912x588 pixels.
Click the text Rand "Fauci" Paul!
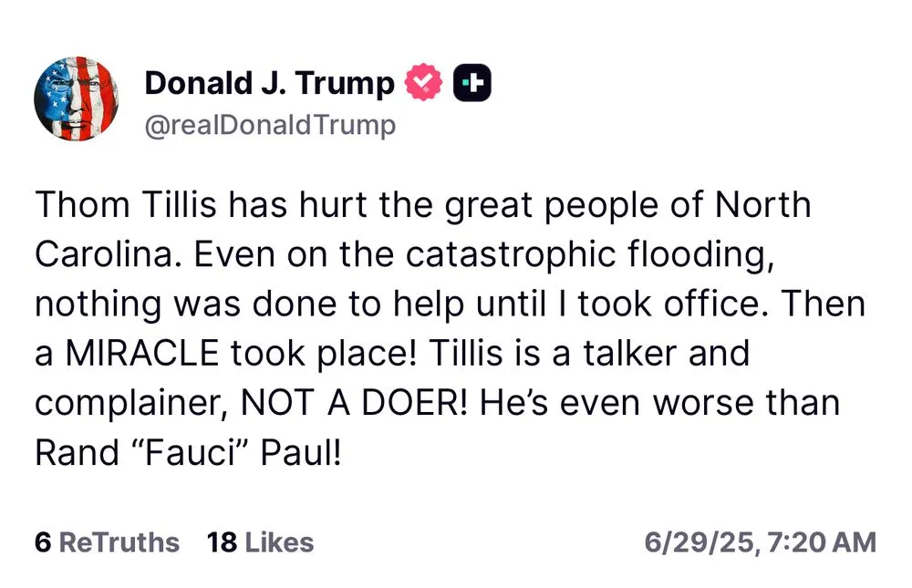(188, 453)
